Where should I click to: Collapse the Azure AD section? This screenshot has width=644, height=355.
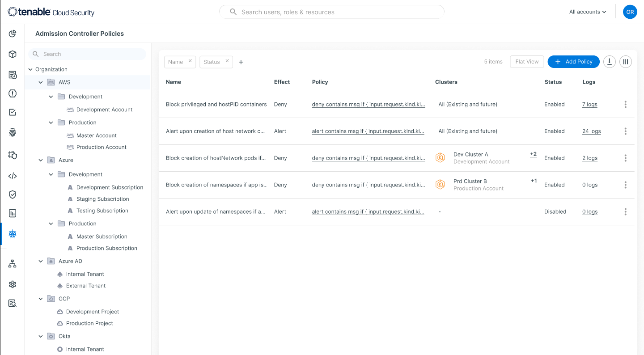coord(40,261)
